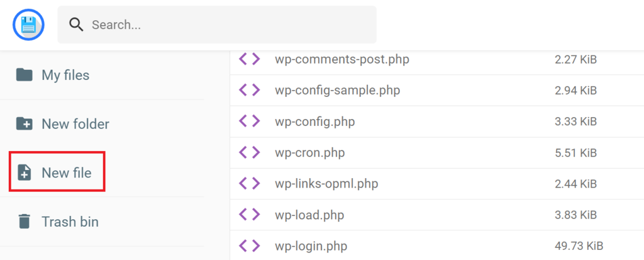Click code icon beside wp-comments-post.php
The width and height of the screenshot is (644, 260).
pos(249,59)
